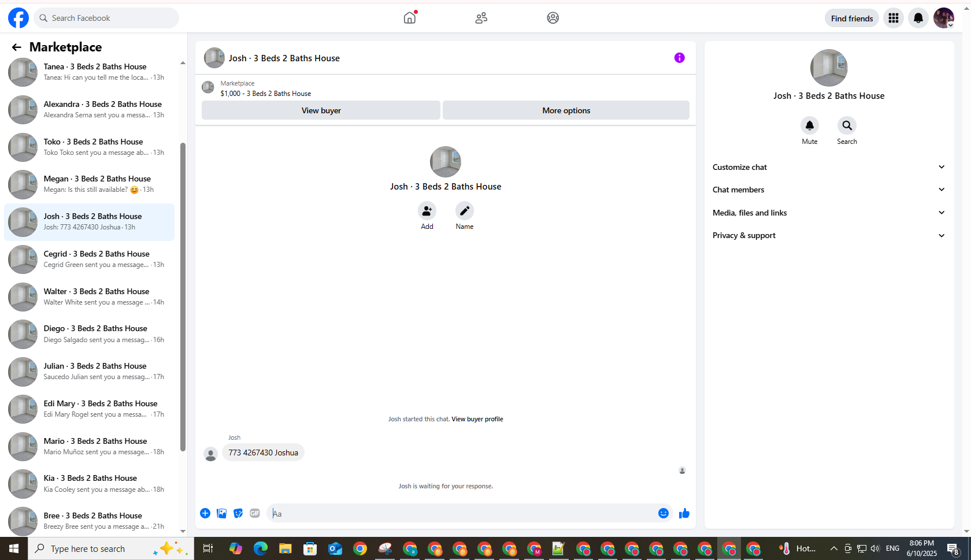Open Task View on the taskbar
This screenshot has height=560, width=971.
[x=208, y=548]
